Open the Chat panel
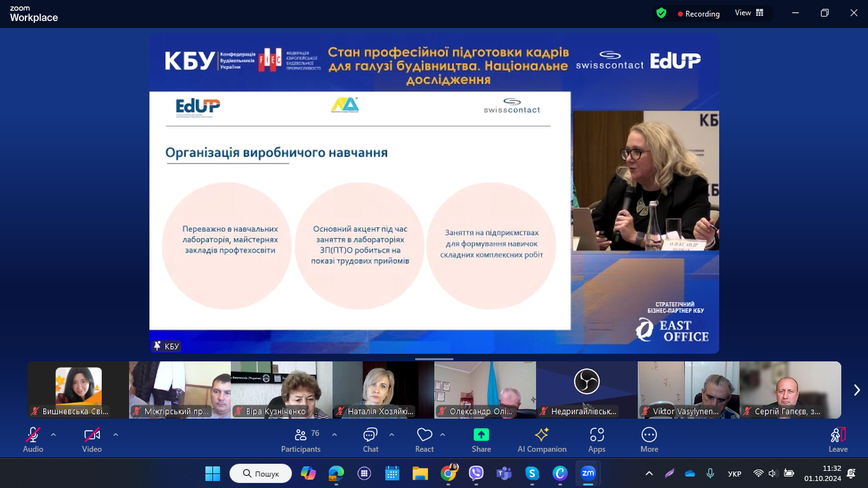Viewport: 868px width, 488px height. pyautogui.click(x=370, y=440)
